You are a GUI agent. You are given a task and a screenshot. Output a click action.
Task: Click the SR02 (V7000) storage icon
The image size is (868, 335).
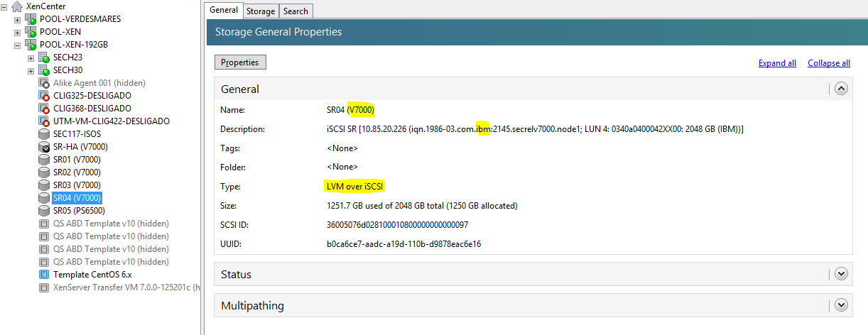coord(44,172)
